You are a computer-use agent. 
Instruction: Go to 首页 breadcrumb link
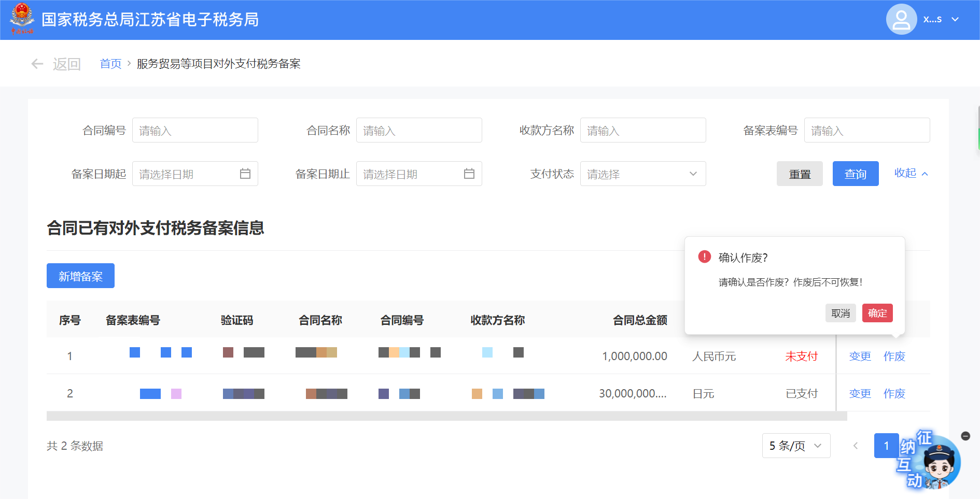(x=110, y=64)
